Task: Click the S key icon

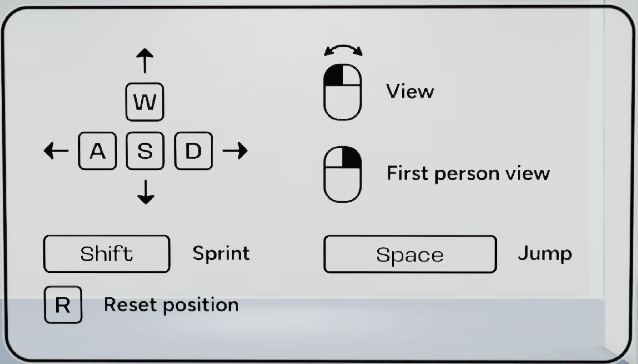Action: [x=145, y=151]
